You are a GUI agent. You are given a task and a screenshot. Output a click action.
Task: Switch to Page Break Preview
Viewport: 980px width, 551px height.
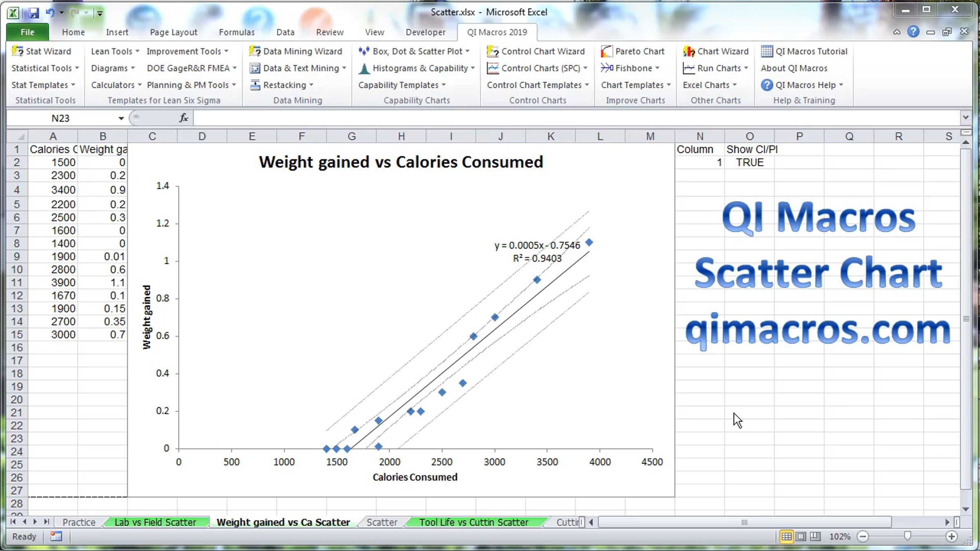tap(815, 536)
